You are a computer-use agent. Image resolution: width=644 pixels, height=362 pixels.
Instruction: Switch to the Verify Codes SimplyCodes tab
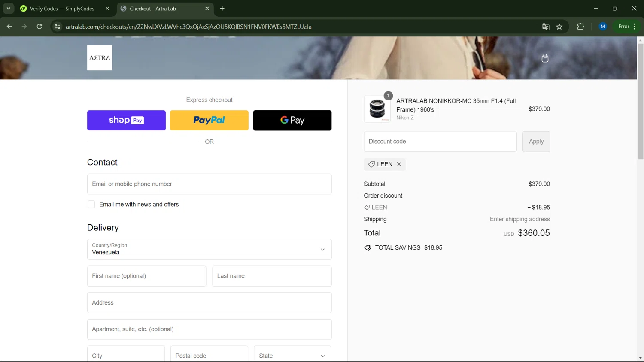pyautogui.click(x=62, y=9)
